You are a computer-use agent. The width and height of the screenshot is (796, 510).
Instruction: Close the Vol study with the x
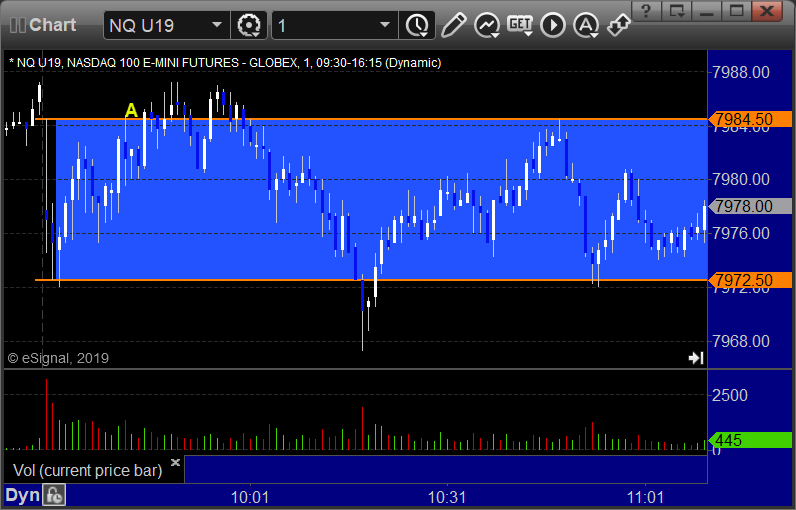(175, 462)
